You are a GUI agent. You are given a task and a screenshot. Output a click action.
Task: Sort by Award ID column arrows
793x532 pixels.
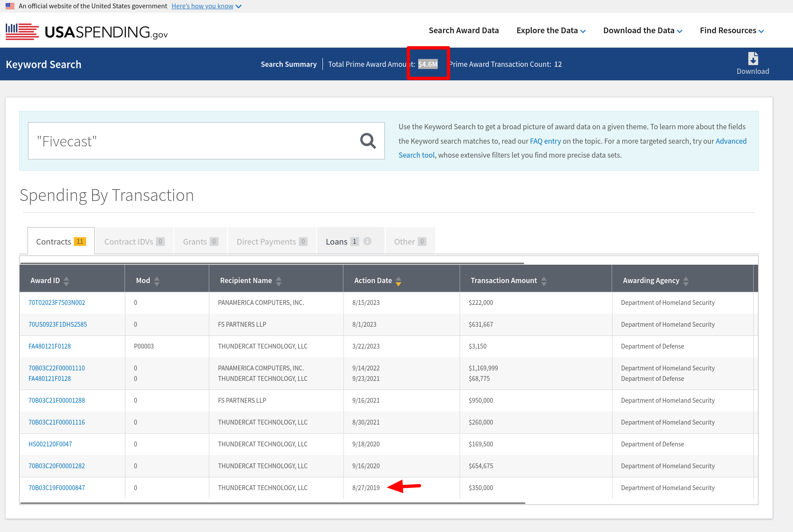[66, 281]
